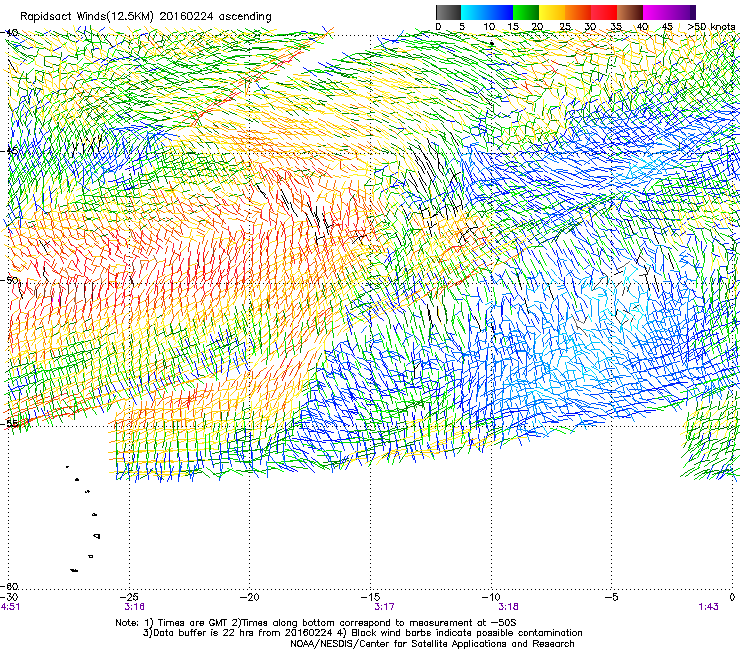Click the green 15-20 knots legend segment
The height and width of the screenshot is (650, 740).
point(526,12)
